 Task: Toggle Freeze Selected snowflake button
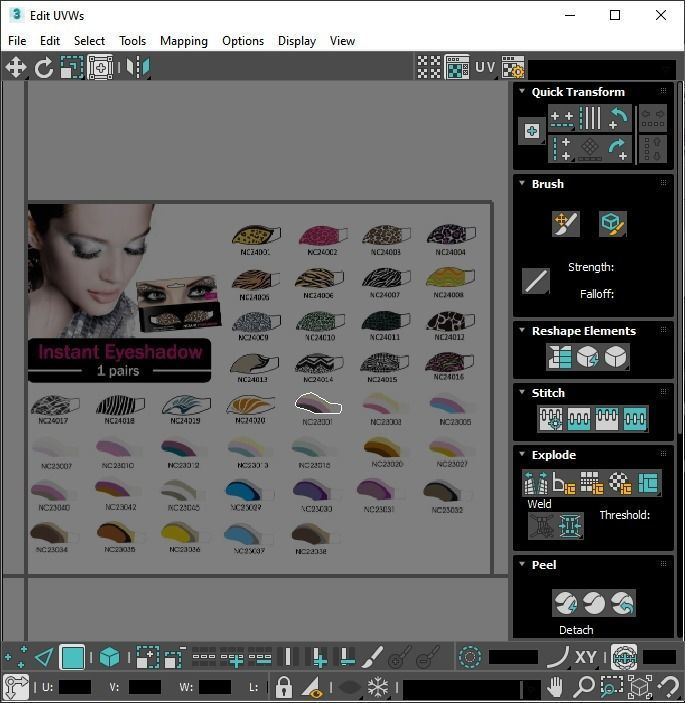378,687
